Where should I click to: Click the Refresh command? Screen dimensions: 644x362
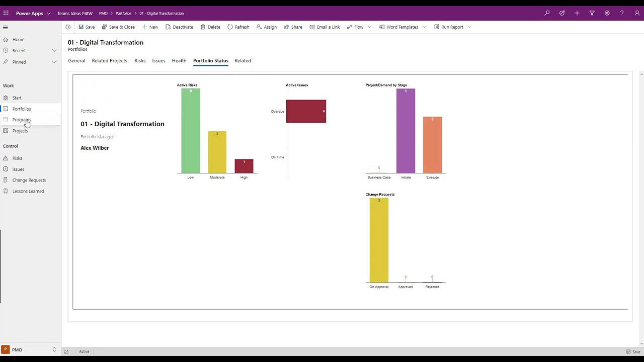[x=238, y=27]
